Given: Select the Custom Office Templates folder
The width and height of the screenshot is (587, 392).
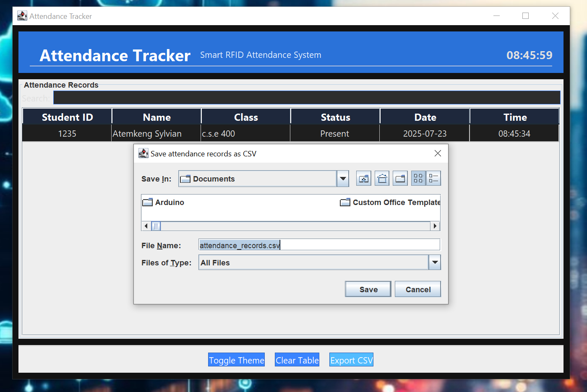Looking at the screenshot, I should [x=390, y=202].
